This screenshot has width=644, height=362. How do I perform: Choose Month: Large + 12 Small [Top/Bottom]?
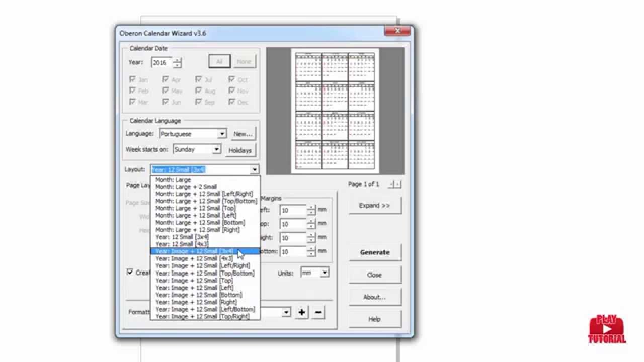[206, 201]
